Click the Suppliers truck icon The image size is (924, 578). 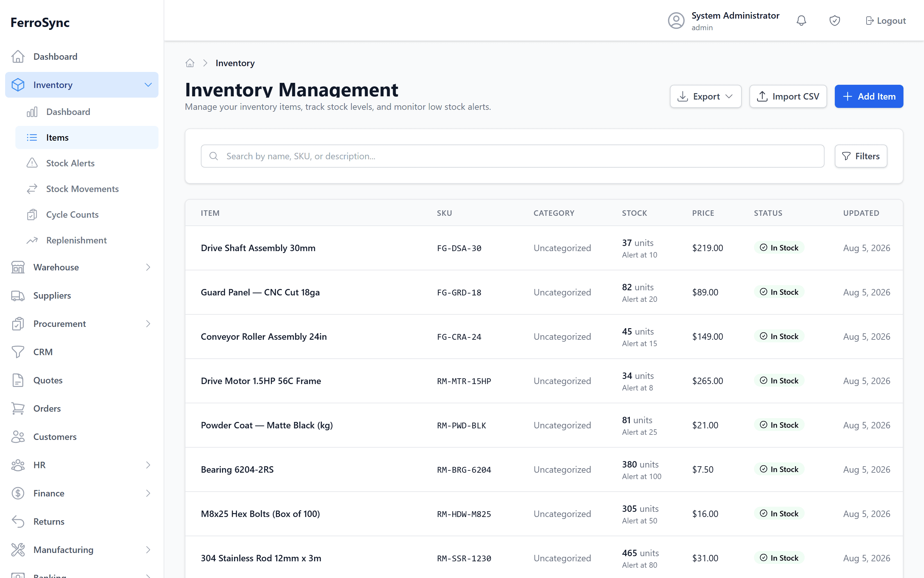pos(18,295)
